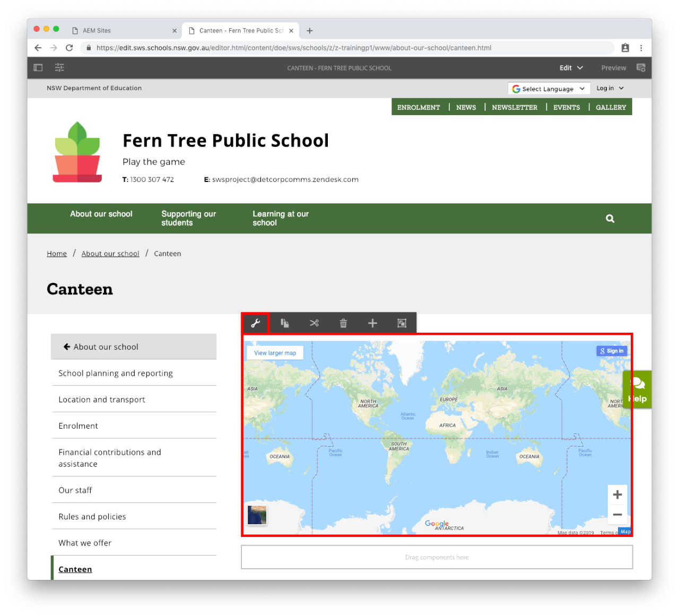Open the green Help chat widget
This screenshot has height=616, width=679.
(x=637, y=389)
